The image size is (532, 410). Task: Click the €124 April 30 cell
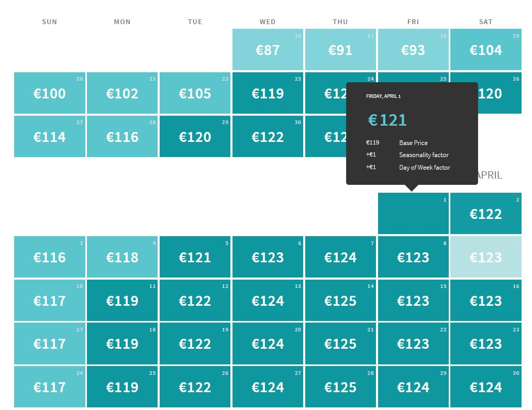pyautogui.click(x=486, y=387)
